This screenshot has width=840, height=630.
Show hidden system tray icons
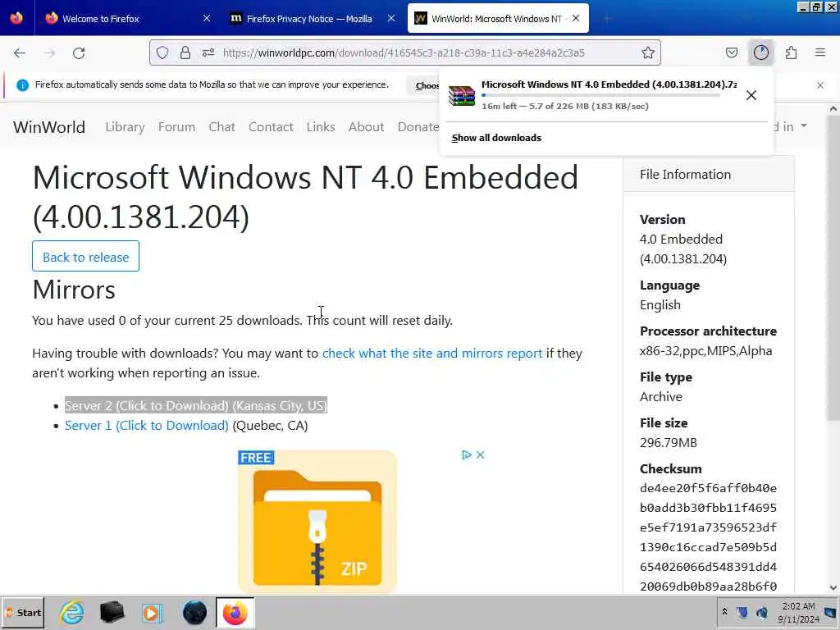point(724,611)
